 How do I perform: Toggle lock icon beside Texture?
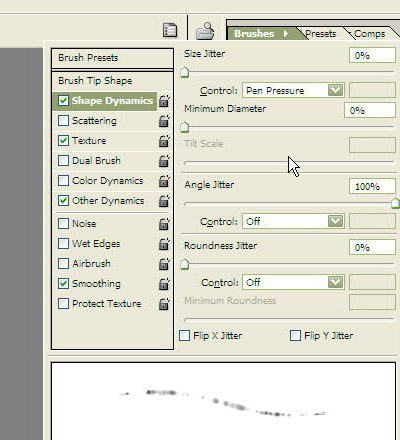point(164,141)
